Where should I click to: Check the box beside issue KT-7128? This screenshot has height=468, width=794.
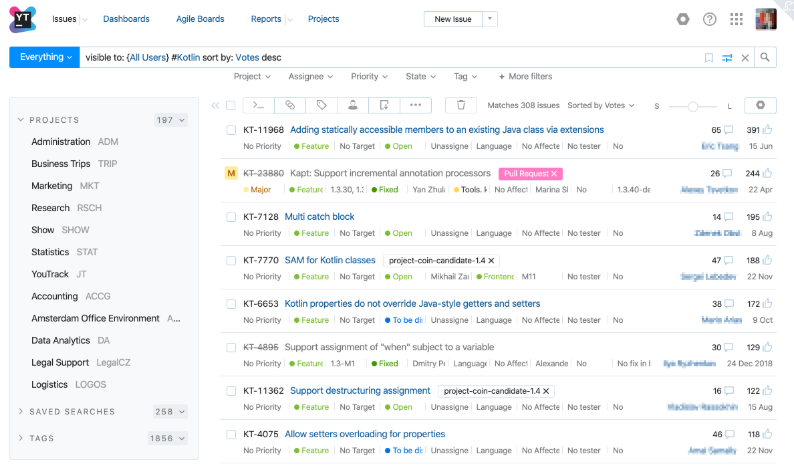(x=231, y=217)
